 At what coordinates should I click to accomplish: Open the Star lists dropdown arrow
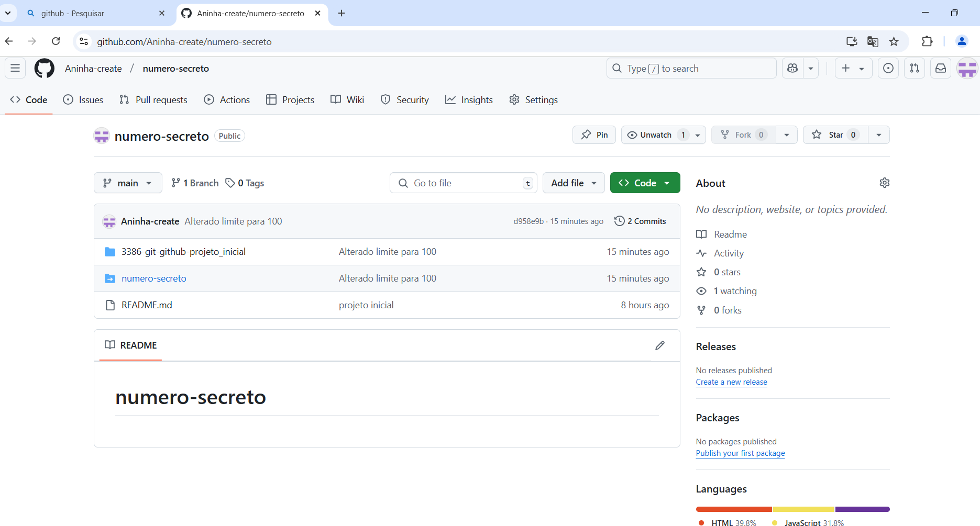point(879,135)
